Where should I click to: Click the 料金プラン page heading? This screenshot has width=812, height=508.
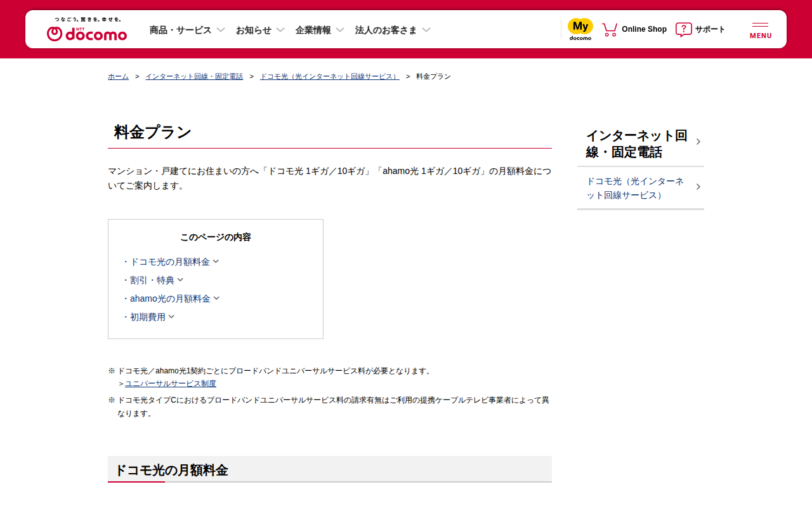tap(153, 132)
